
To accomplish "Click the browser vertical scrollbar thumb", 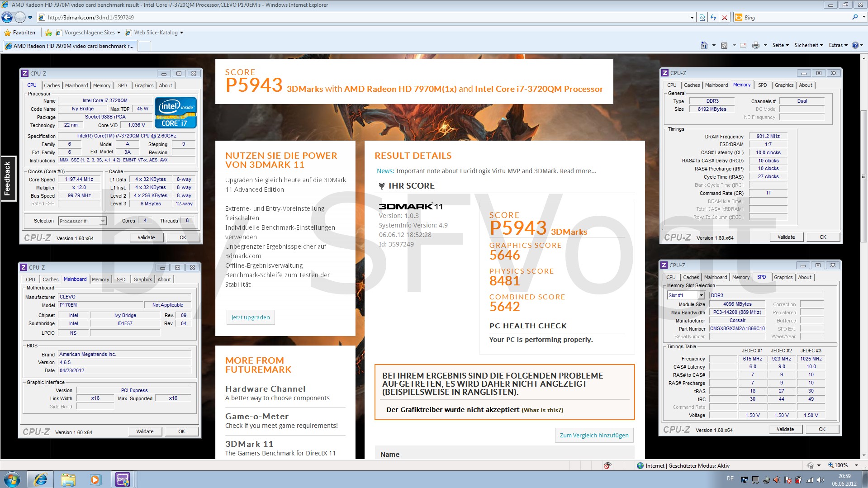I will click(x=863, y=176).
